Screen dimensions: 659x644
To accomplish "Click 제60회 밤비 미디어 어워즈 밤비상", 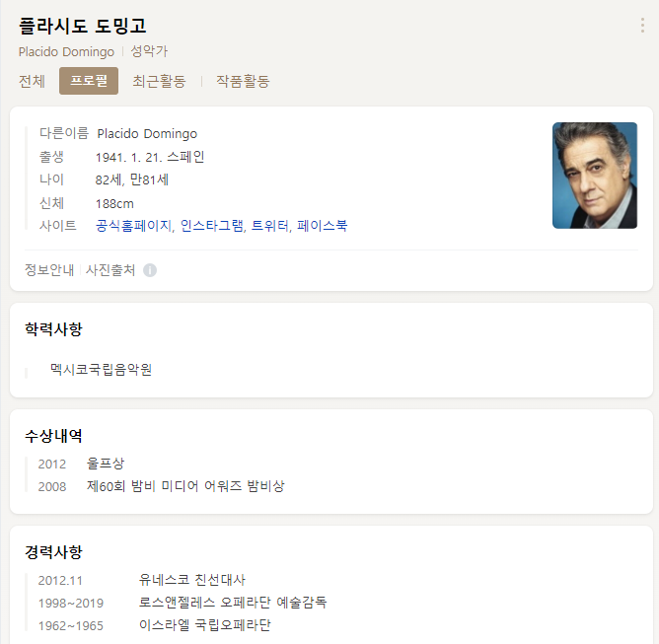I will tap(185, 486).
